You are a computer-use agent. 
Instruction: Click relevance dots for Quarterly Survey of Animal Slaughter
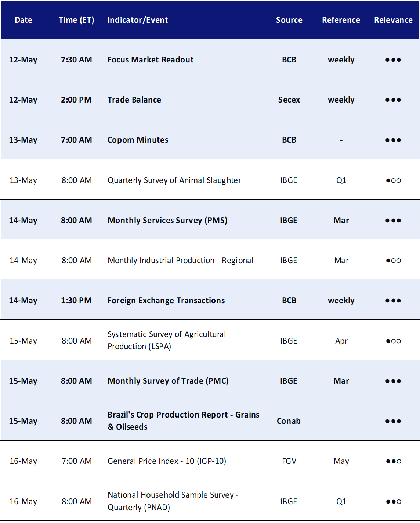point(393,180)
